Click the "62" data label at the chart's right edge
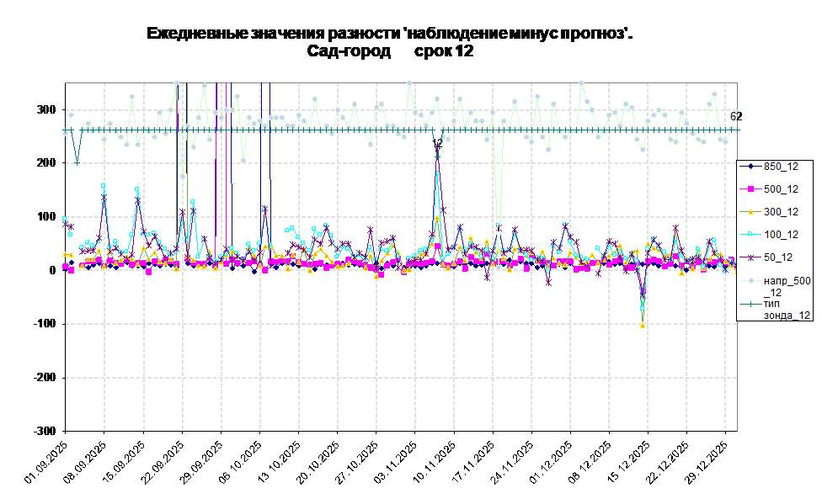 click(x=734, y=117)
